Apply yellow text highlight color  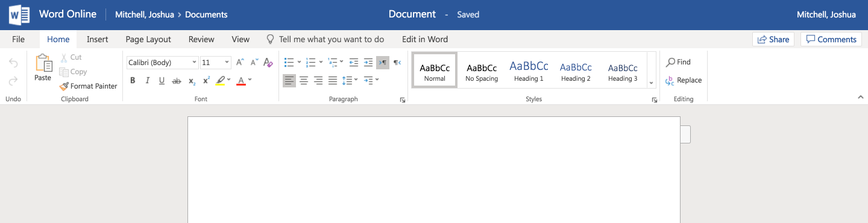pyautogui.click(x=220, y=81)
